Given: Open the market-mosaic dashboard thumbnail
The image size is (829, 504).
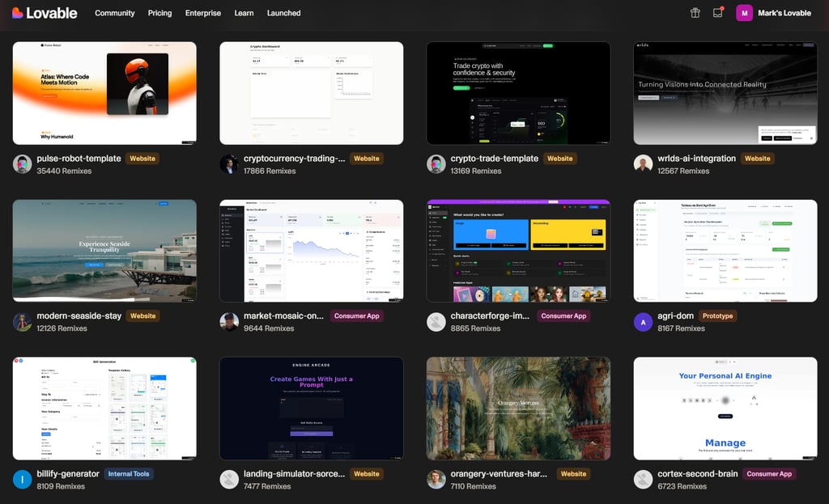Looking at the screenshot, I should [x=312, y=251].
